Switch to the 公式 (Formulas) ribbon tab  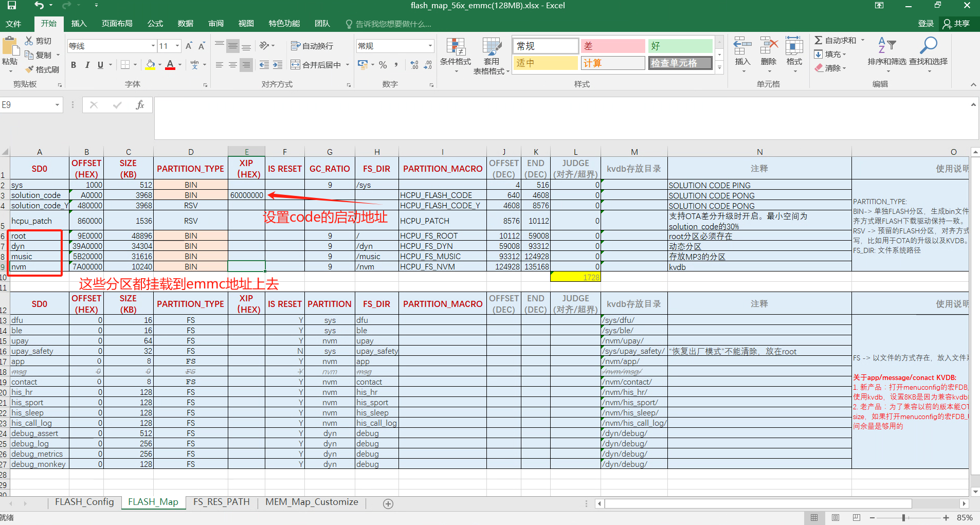155,24
